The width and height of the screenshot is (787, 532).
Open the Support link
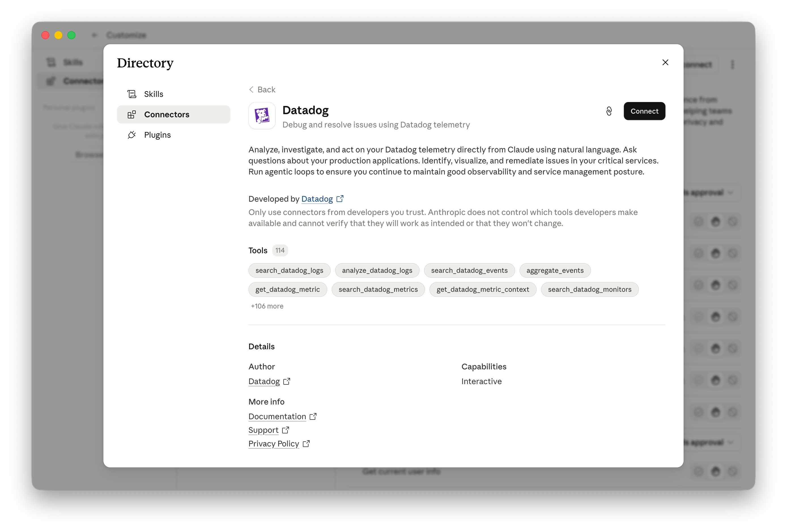tap(263, 430)
